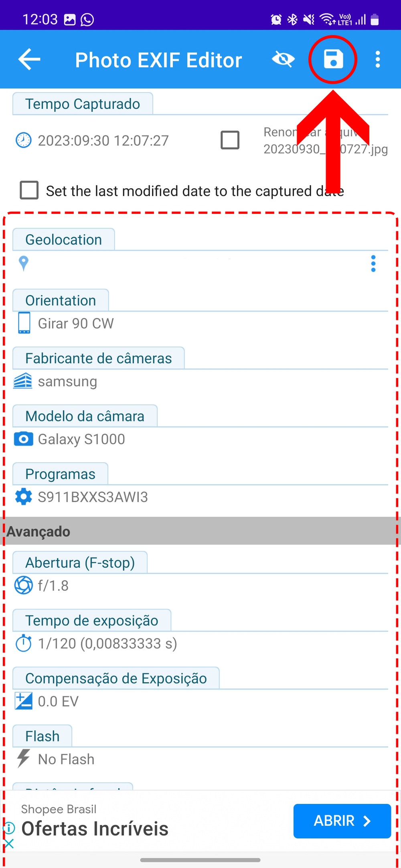Open the three-dot overflow menu in header
This screenshot has width=401, height=868.
[x=377, y=59]
